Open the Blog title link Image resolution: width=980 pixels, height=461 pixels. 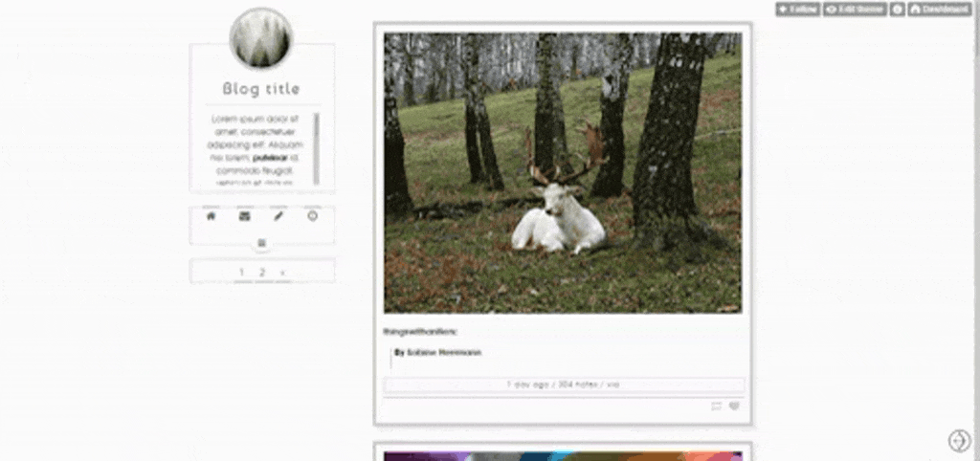point(261,89)
